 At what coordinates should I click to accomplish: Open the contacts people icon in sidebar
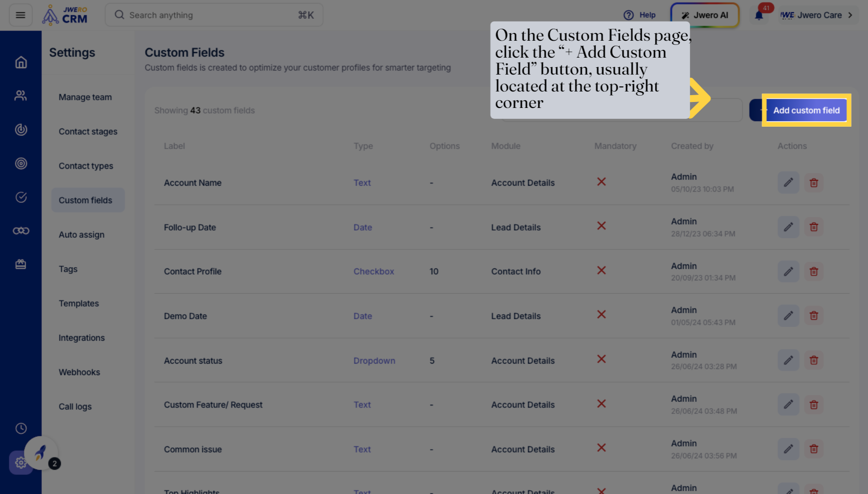(x=21, y=96)
